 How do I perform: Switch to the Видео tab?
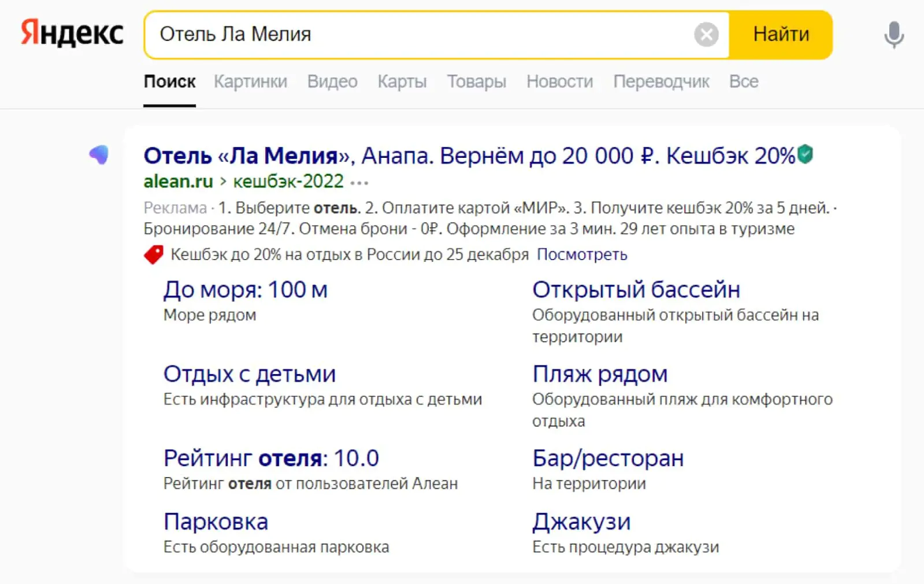[x=332, y=82]
